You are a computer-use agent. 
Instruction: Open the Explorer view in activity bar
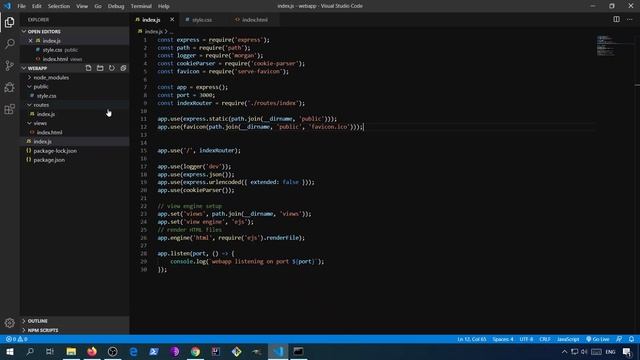tap(9, 22)
